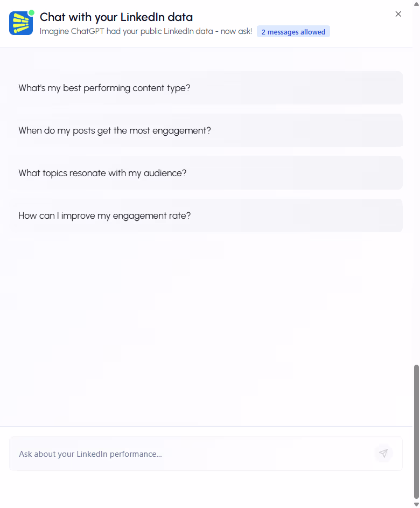Close the chat dialog with the X
Image resolution: width=420 pixels, height=508 pixels.
pos(398,14)
